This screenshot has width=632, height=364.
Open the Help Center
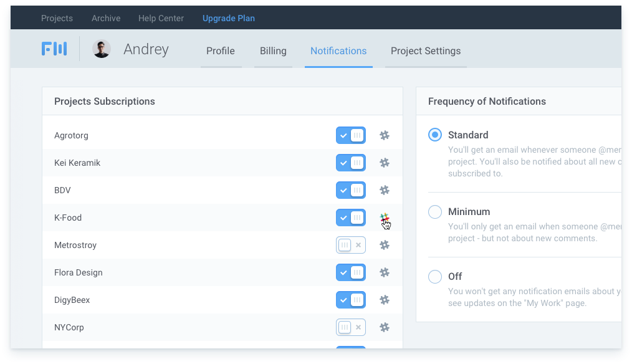coord(161,18)
